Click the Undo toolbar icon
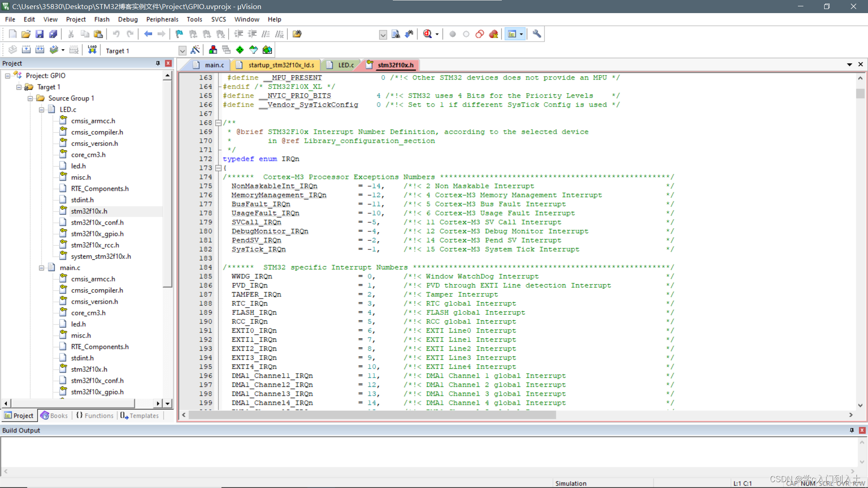 pos(117,34)
